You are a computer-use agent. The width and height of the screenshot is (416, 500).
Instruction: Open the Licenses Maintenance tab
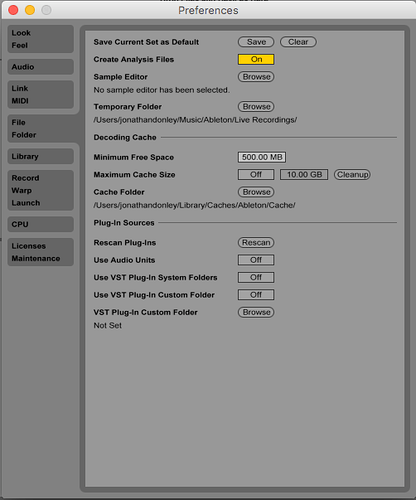40,252
